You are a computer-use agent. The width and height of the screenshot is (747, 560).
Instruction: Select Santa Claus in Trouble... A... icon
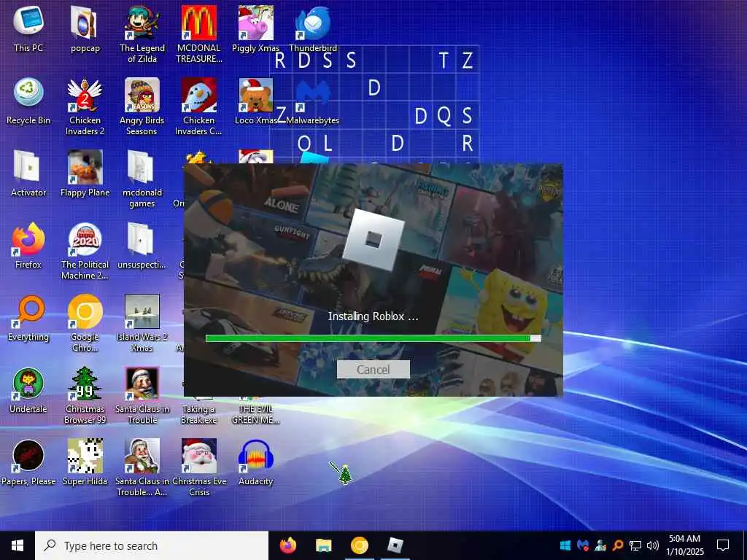(x=142, y=469)
